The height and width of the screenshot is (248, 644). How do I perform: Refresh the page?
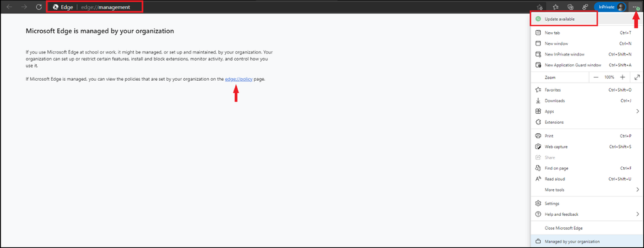click(39, 7)
